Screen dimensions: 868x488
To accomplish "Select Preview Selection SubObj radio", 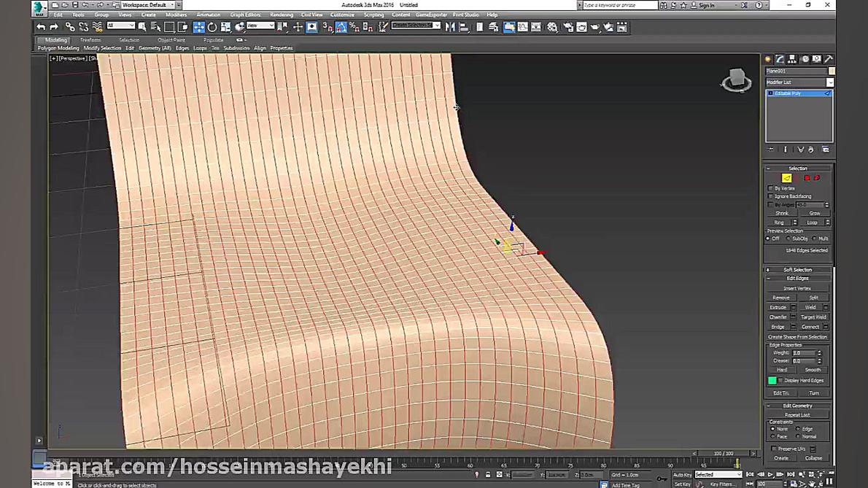I will tap(788, 239).
